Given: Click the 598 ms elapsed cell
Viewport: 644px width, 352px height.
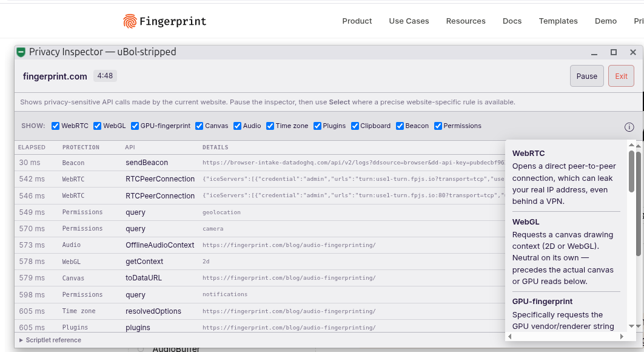Looking at the screenshot, I should tap(32, 295).
